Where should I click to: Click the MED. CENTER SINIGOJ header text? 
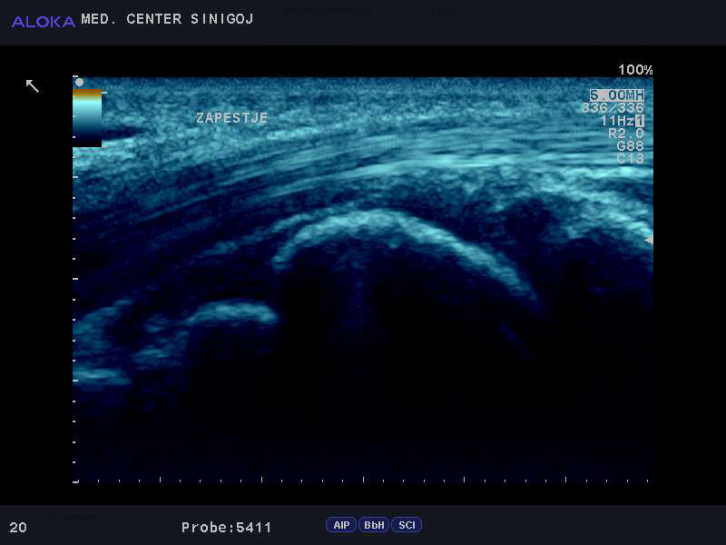tap(167, 19)
